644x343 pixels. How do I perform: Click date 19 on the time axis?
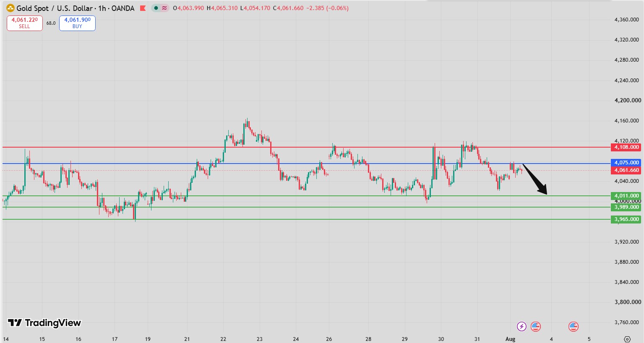click(x=148, y=339)
